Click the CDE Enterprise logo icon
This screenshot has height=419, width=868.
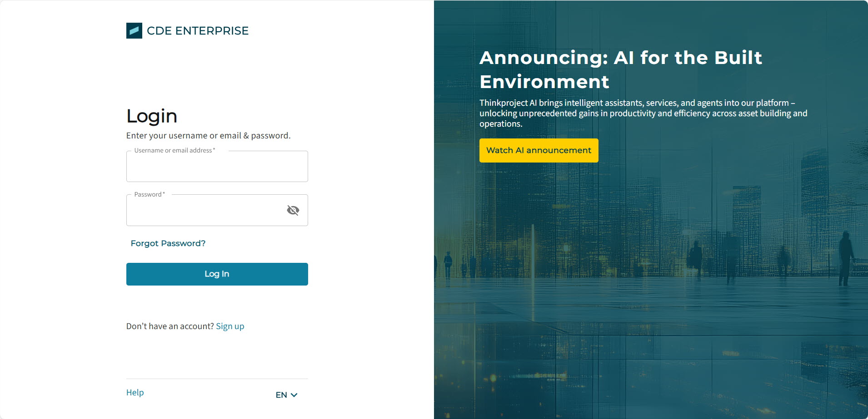pyautogui.click(x=134, y=31)
